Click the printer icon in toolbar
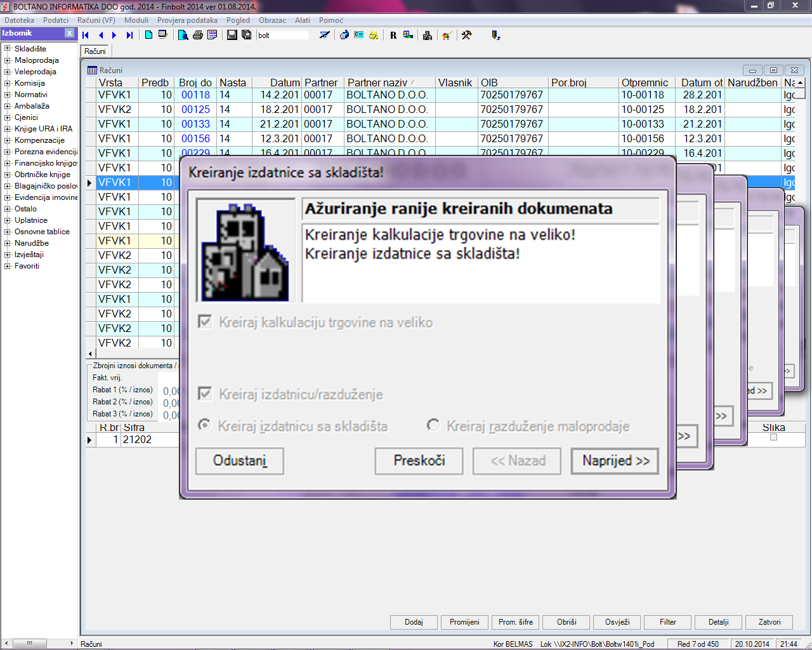This screenshot has width=812, height=650. [x=198, y=35]
